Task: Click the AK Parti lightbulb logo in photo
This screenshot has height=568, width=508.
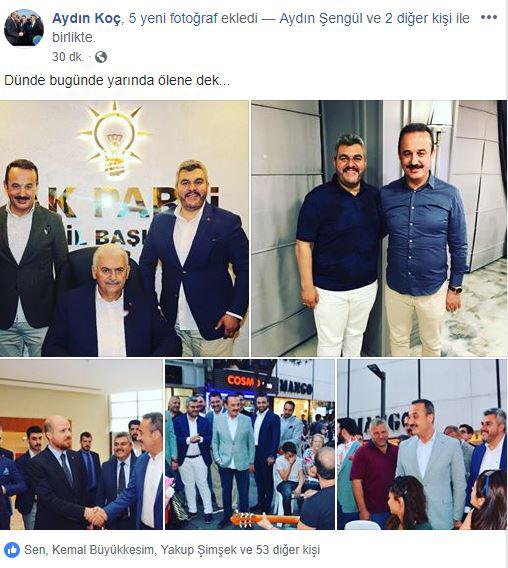Action: [114, 138]
